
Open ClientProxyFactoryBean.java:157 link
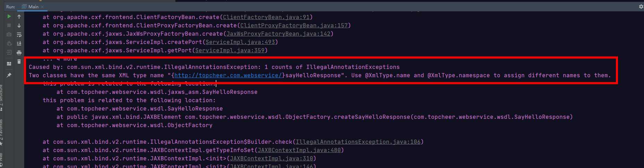[294, 25]
